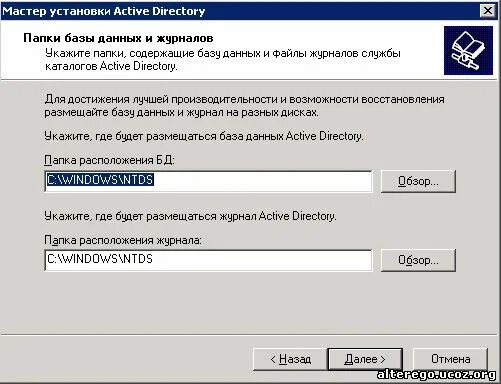Click the performance recommendation paragraph about different disks
Screen dimensions: 501x384
(244, 106)
